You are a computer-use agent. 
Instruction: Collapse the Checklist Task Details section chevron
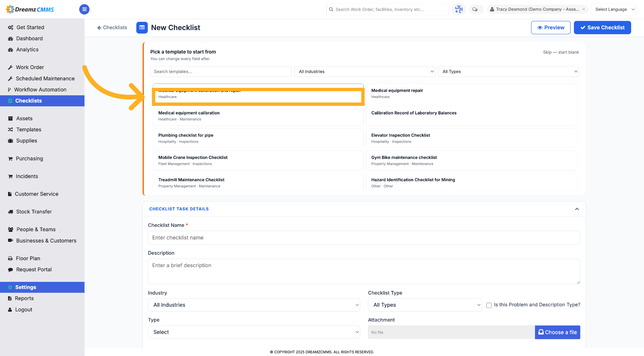(577, 209)
